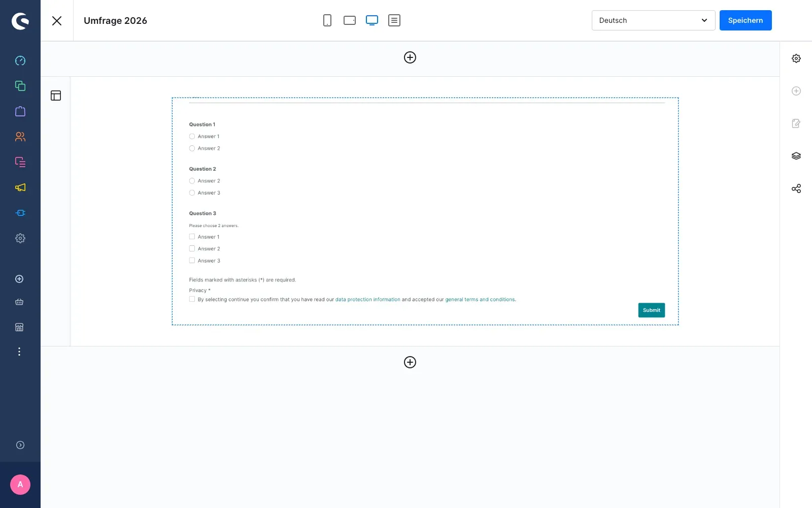
Task: Open the Shopware logo home
Action: 20,21
